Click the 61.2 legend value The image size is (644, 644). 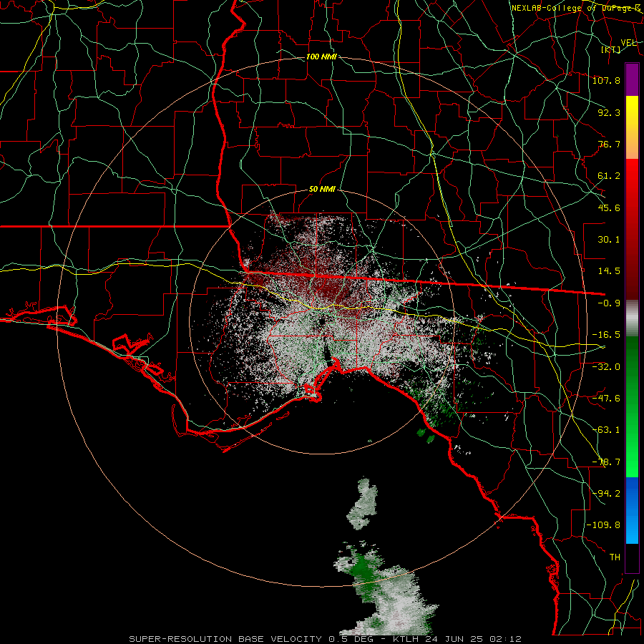tap(609, 176)
